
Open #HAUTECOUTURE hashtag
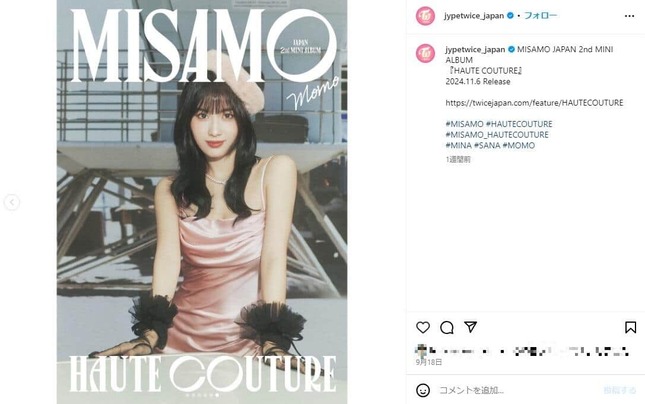[519, 124]
